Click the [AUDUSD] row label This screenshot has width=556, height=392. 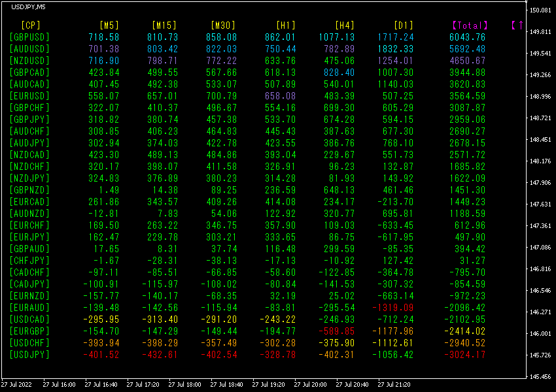[x=30, y=49]
